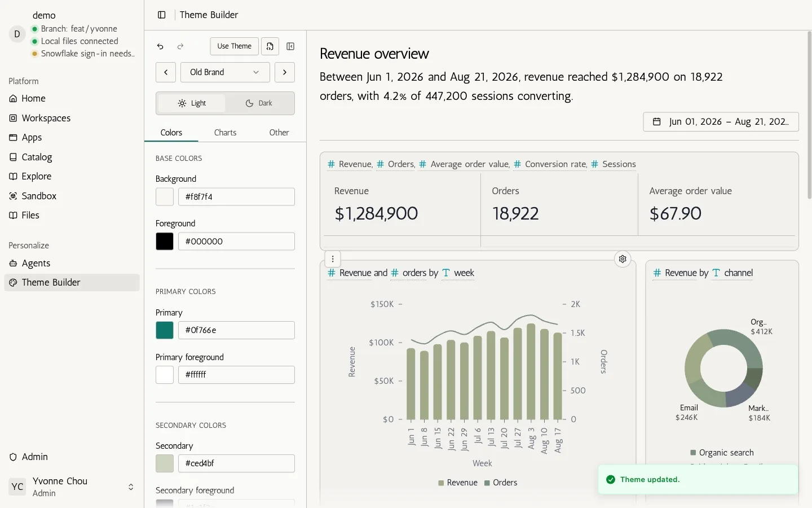Screen dimensions: 812x508
Task: Go to previous theme arrow
Action: 166,72
